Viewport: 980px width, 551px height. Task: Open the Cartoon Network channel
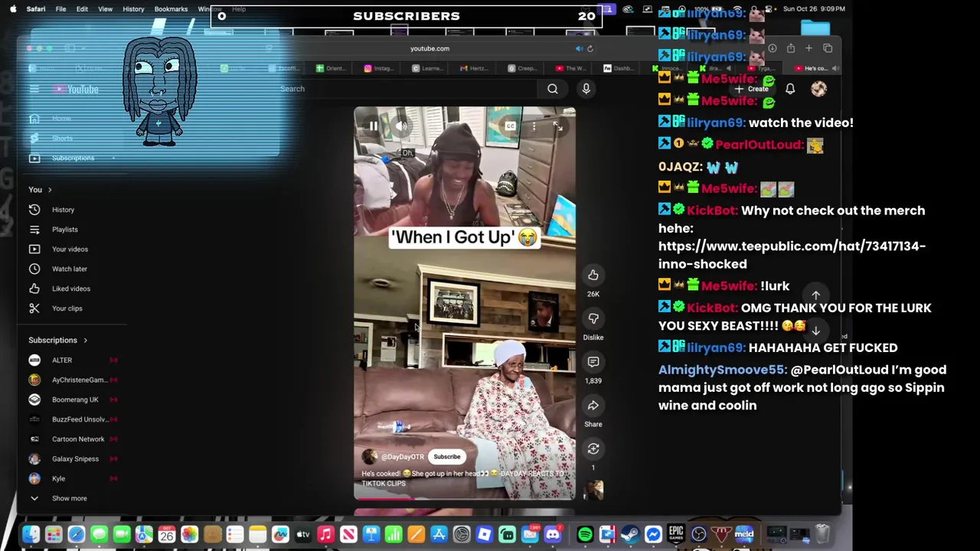click(78, 439)
